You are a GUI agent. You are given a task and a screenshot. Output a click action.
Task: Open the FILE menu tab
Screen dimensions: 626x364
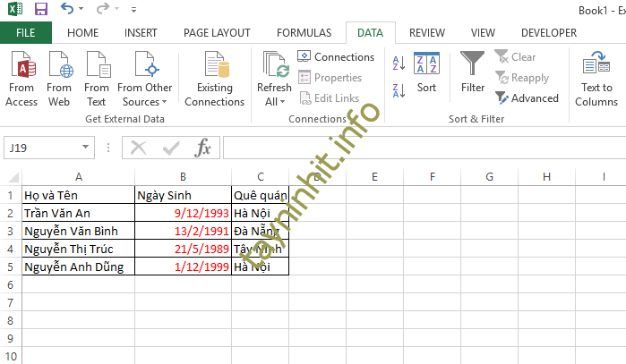tap(26, 33)
